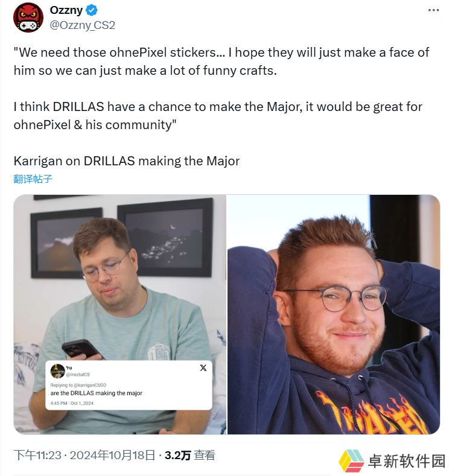Click the X logo in embedded tweet card

click(x=203, y=367)
